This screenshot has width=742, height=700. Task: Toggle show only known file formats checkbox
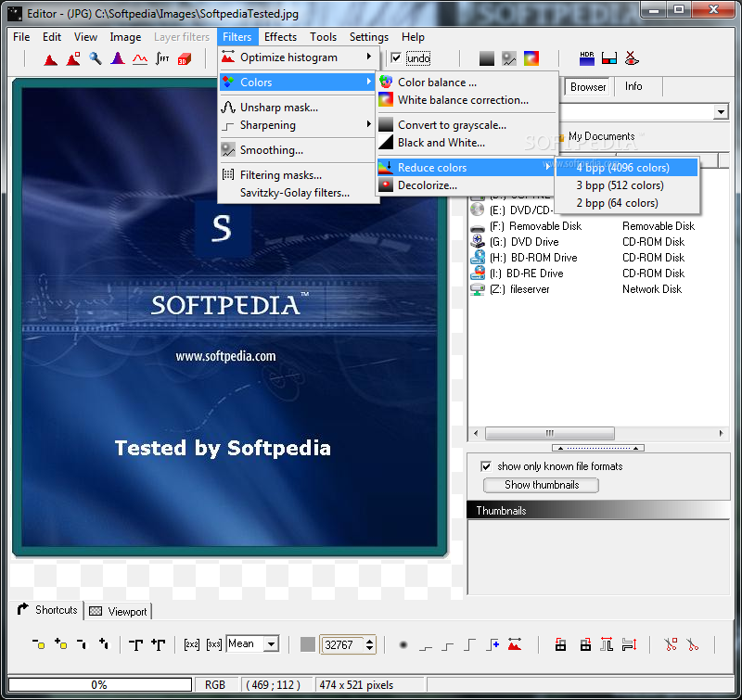(x=486, y=467)
